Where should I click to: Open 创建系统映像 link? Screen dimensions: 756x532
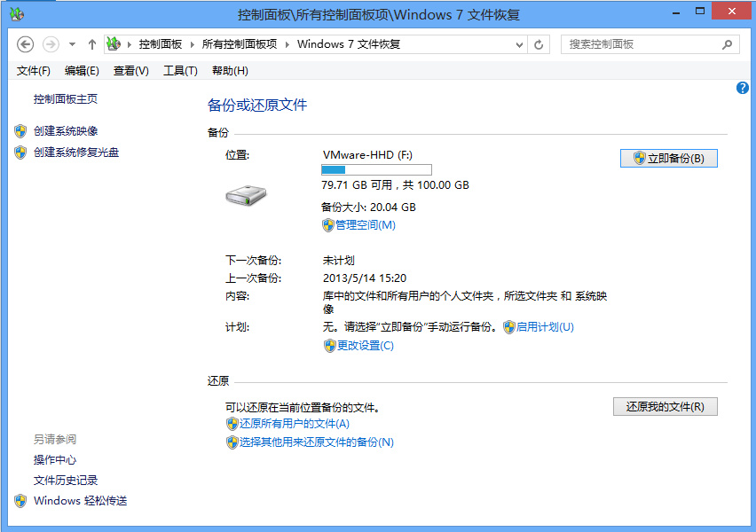click(66, 131)
